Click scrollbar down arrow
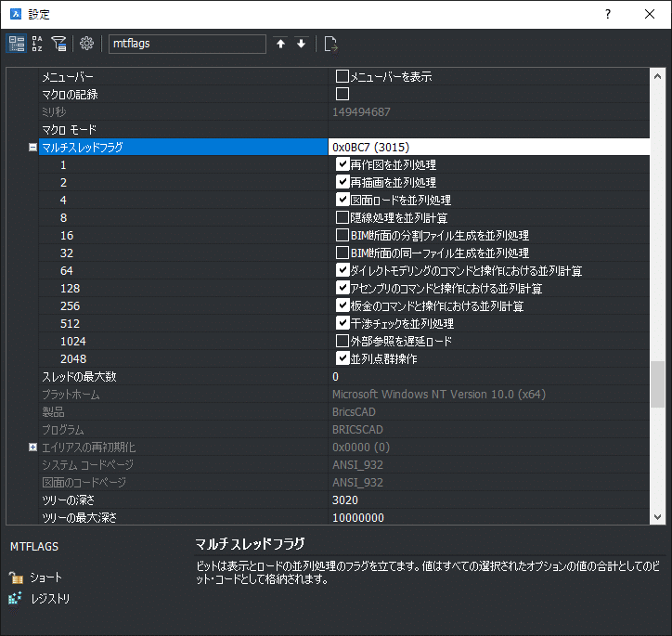Viewport: 672px width, 636px height. click(657, 517)
